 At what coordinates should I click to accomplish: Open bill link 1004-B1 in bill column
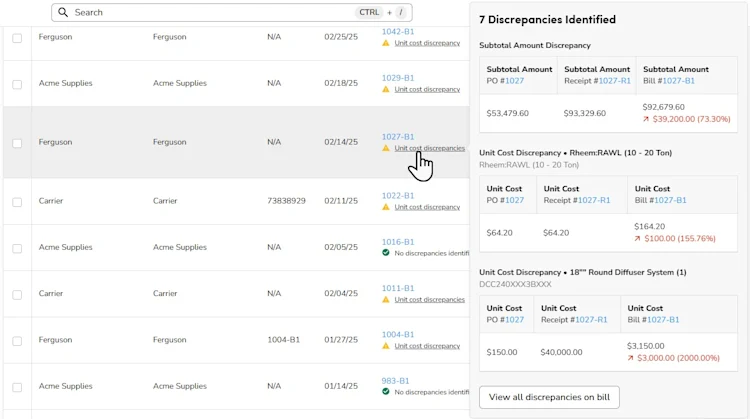398,335
